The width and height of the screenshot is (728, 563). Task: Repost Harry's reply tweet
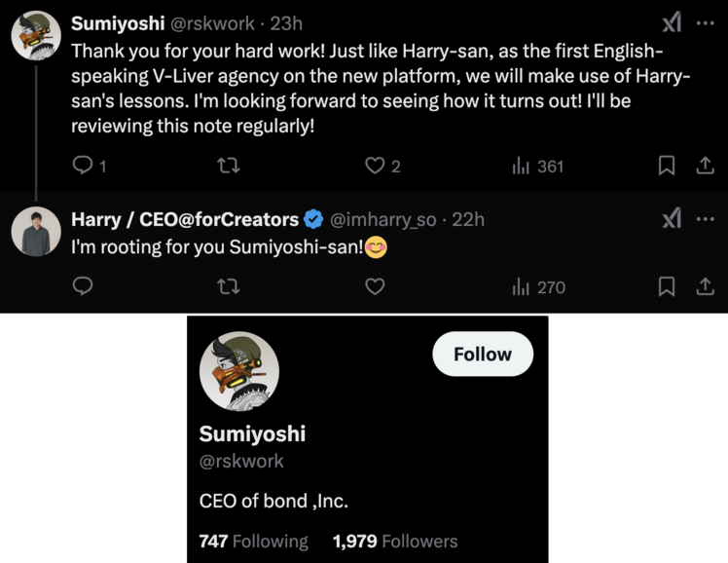coord(230,286)
